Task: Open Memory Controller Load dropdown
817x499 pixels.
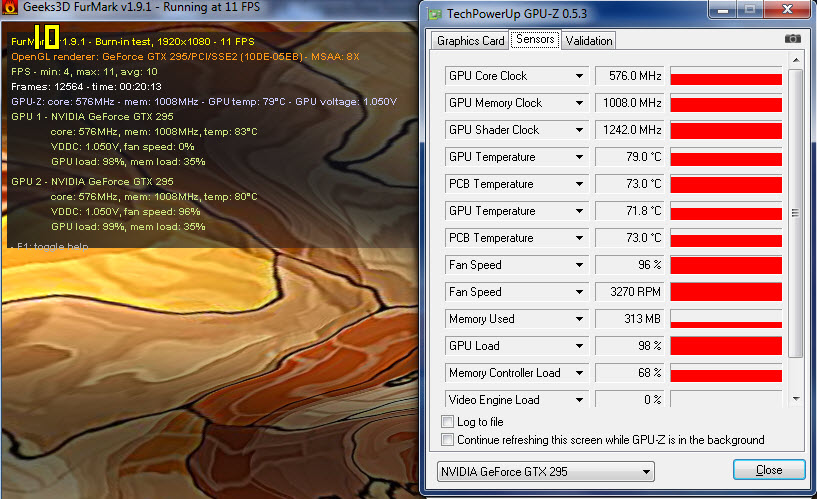Action: (579, 373)
